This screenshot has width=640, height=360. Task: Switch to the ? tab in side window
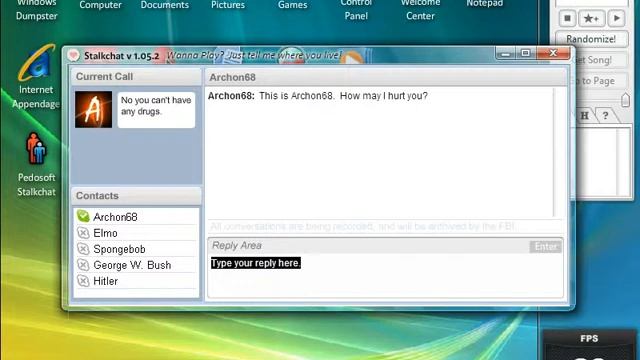click(606, 116)
